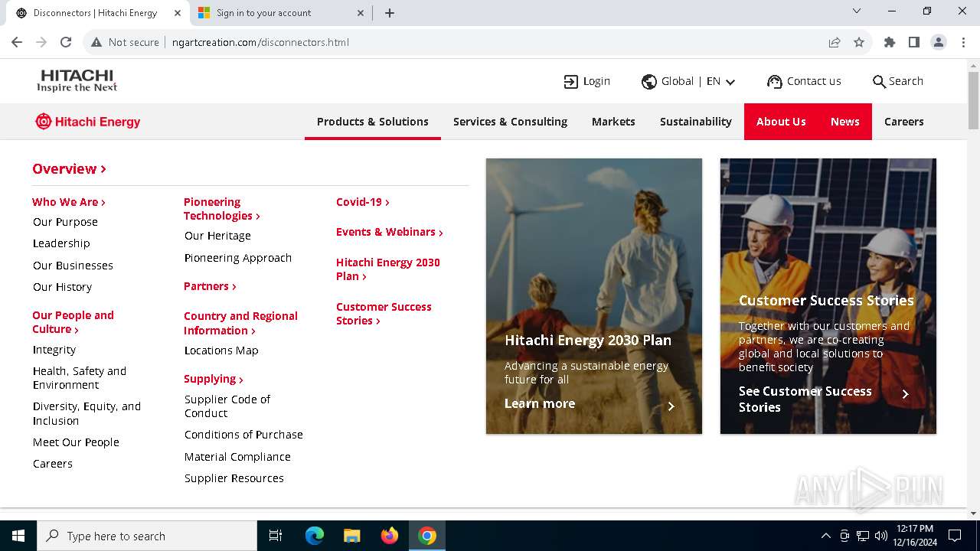Viewport: 980px width, 551px height.
Task: Launch Microsoft Edge from taskbar
Action: [315, 536]
